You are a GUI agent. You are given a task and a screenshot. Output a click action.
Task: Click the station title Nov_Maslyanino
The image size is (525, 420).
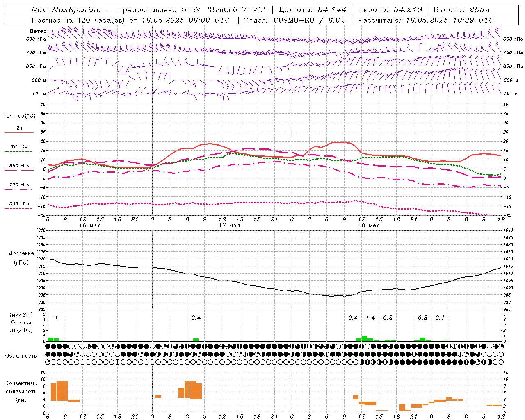pos(66,10)
